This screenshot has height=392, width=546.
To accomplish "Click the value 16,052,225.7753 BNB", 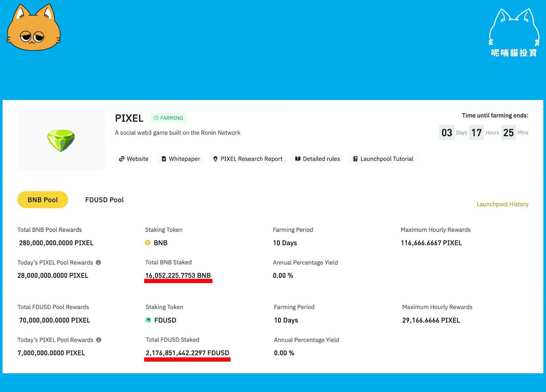I will [x=178, y=276].
